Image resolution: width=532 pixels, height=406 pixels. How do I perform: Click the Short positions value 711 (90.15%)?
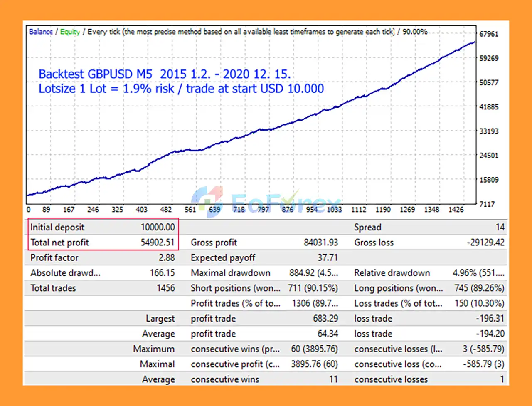[313, 288]
